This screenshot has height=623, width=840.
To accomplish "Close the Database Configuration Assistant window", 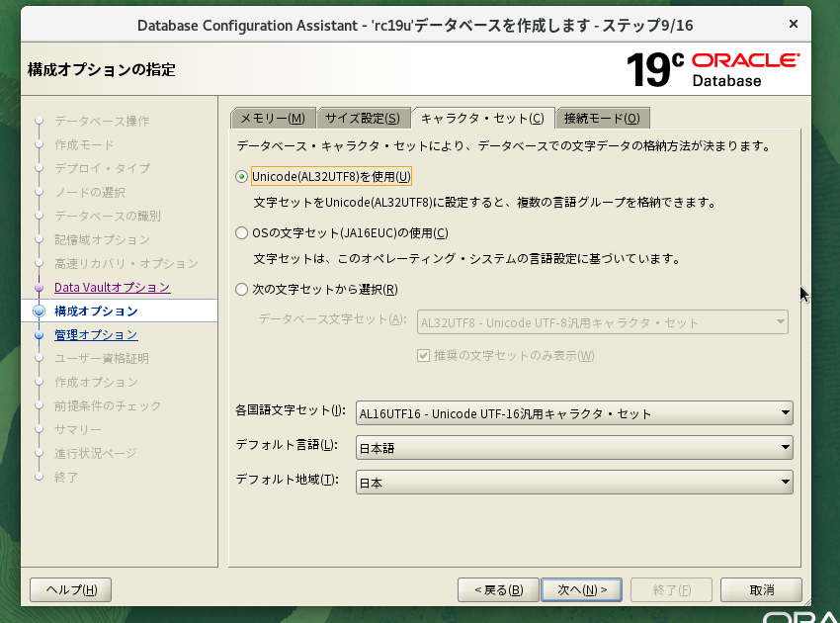I will [x=794, y=24].
